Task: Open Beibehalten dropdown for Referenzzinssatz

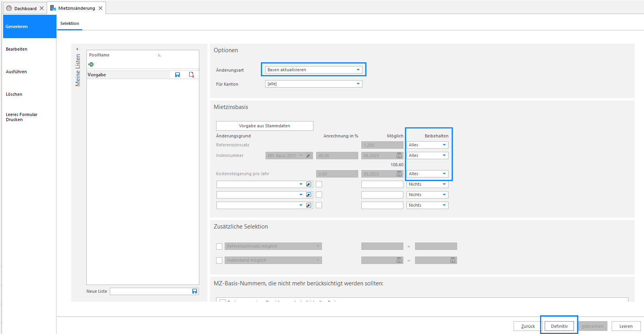Action: point(427,145)
